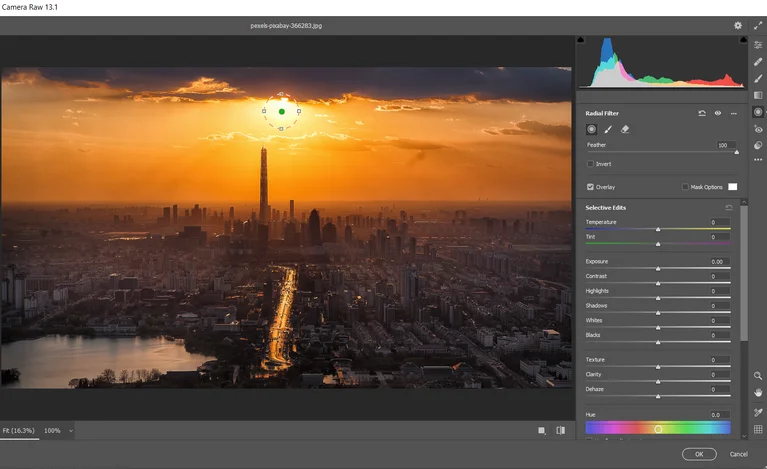Select the Hand pan tool
Screen dimensions: 767x469
pos(758,393)
